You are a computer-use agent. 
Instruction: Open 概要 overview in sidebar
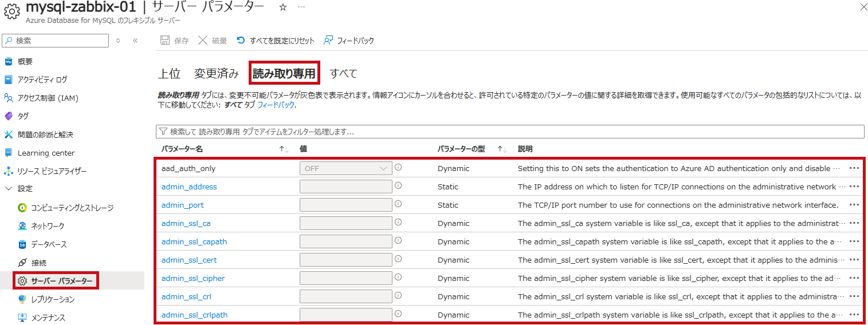[x=25, y=61]
